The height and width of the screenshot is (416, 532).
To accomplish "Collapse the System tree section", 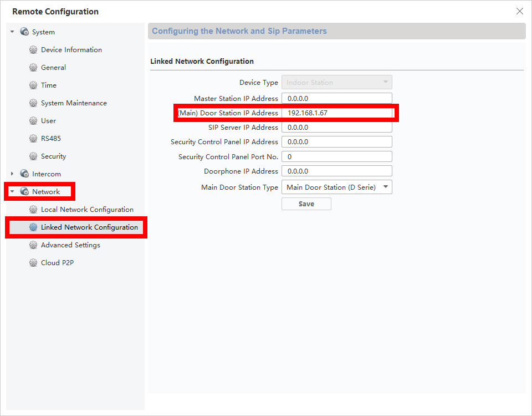I will click(x=13, y=32).
